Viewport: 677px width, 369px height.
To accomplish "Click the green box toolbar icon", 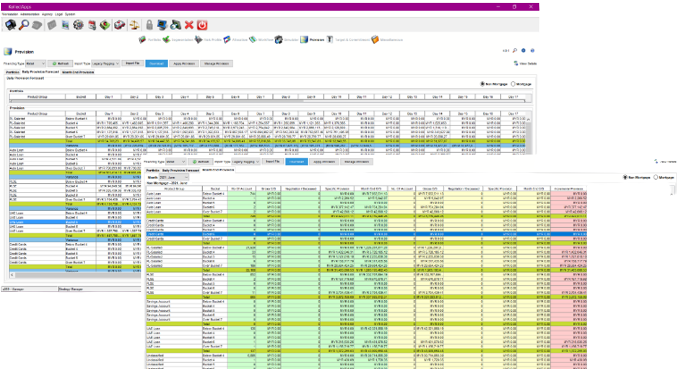I will coord(105,25).
